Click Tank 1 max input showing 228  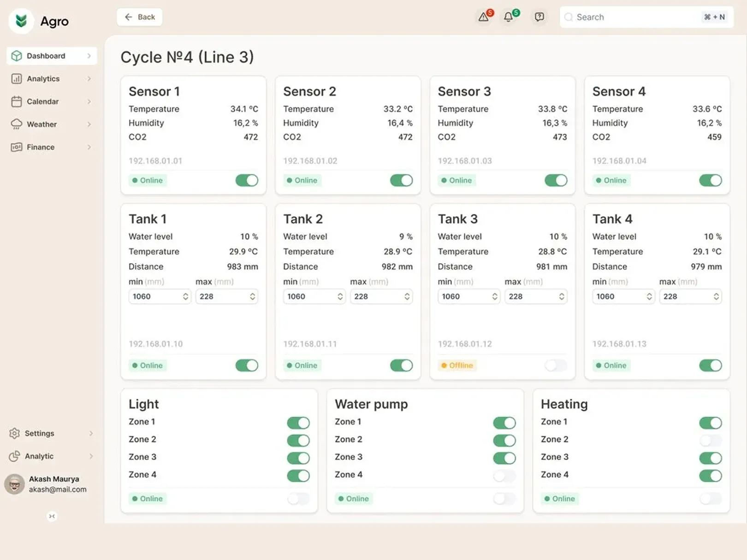(226, 296)
